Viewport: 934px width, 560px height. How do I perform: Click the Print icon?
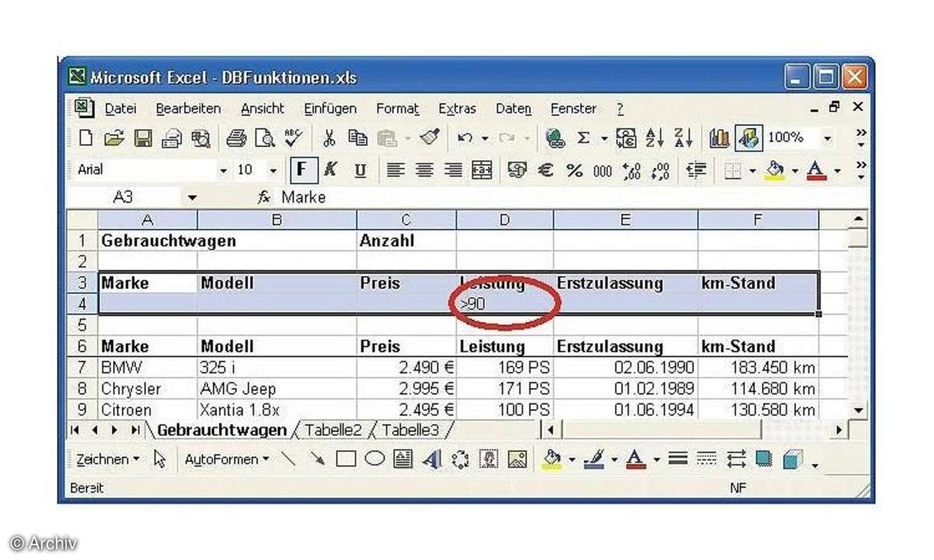tap(236, 138)
